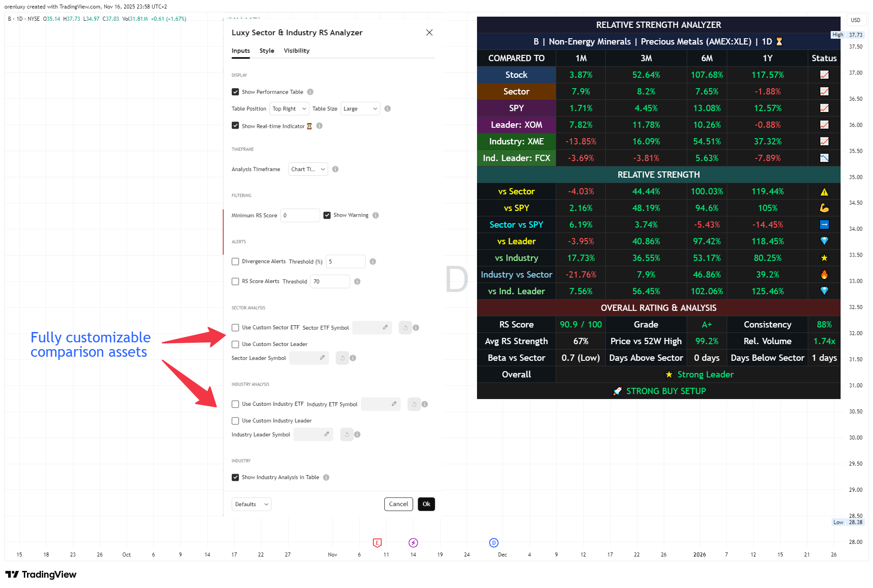Switch to the Style tab
The width and height of the screenshot is (873, 588).
[267, 51]
